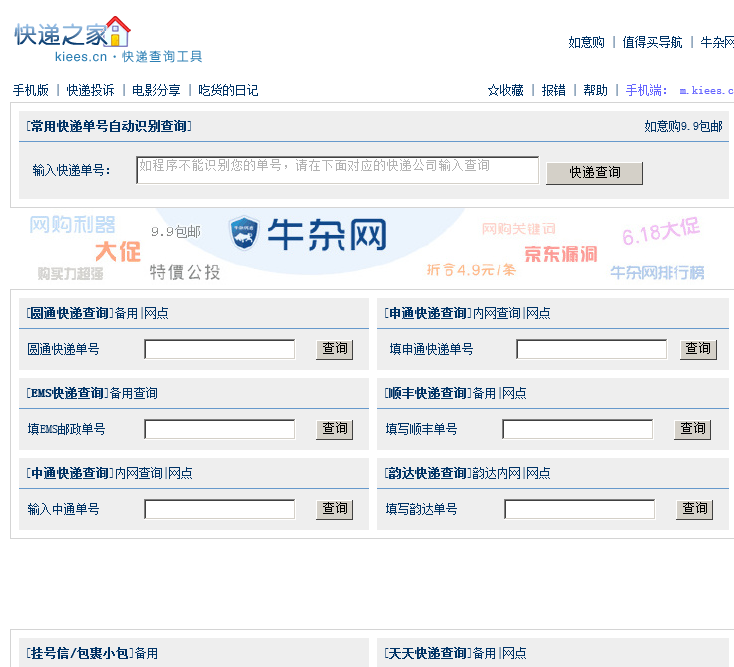Open 圆通 备用 link
Image resolution: width=734 pixels, height=667 pixels.
pos(126,313)
